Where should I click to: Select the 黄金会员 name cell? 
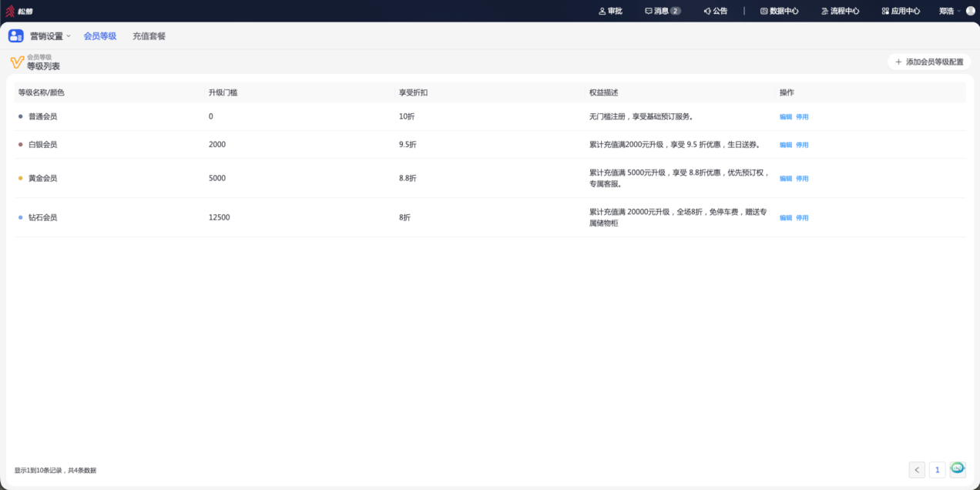click(x=42, y=178)
